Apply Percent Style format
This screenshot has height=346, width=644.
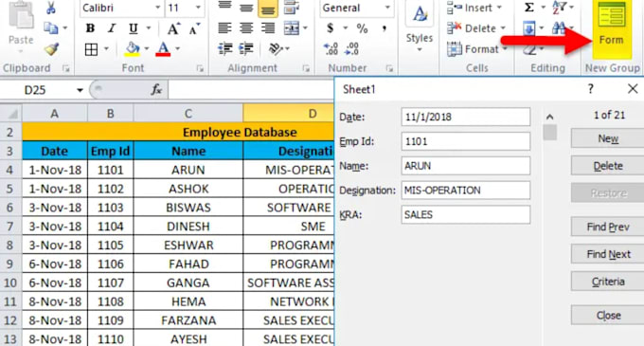362,28
